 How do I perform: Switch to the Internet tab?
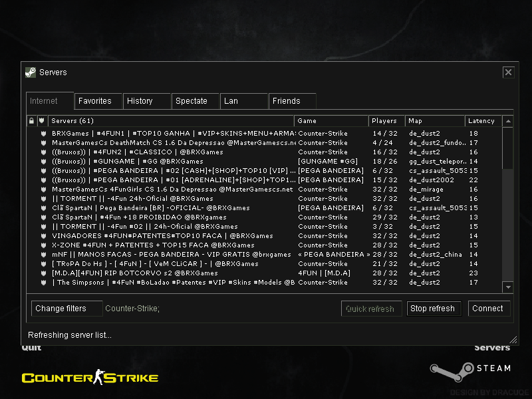click(x=50, y=101)
